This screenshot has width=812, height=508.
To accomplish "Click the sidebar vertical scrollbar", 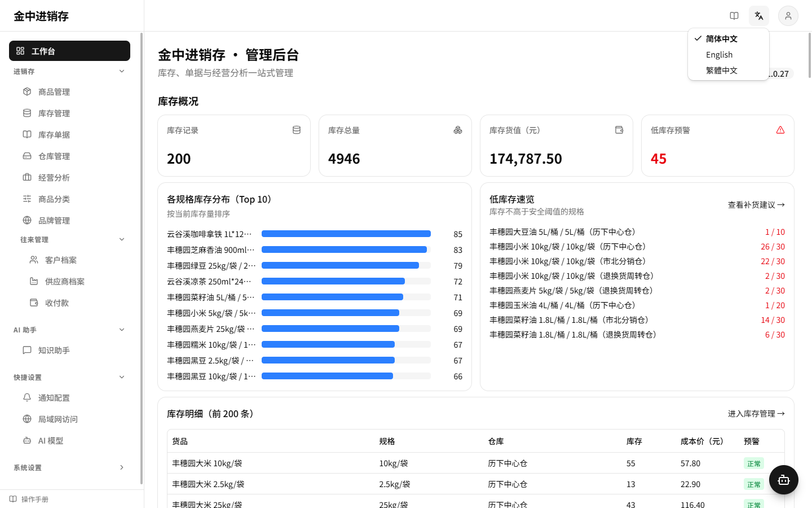I will [x=142, y=259].
